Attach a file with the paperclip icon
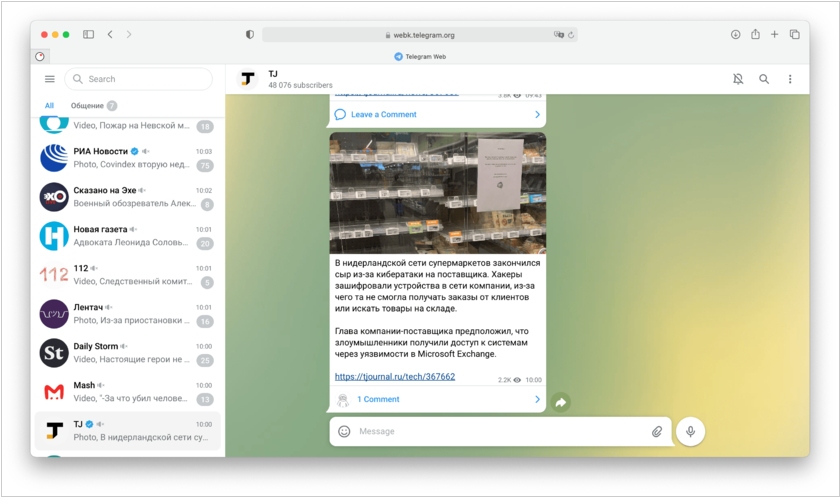840x497 pixels. pyautogui.click(x=657, y=432)
